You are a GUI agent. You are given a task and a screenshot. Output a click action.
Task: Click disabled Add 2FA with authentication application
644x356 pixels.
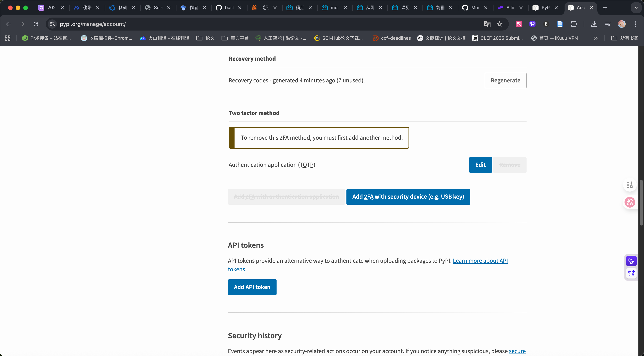[286, 197]
